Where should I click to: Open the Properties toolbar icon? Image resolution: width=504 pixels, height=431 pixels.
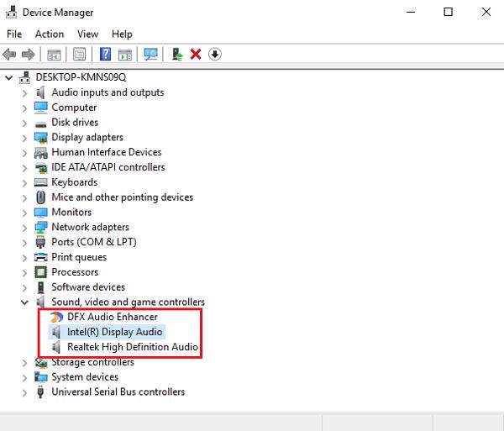point(80,55)
